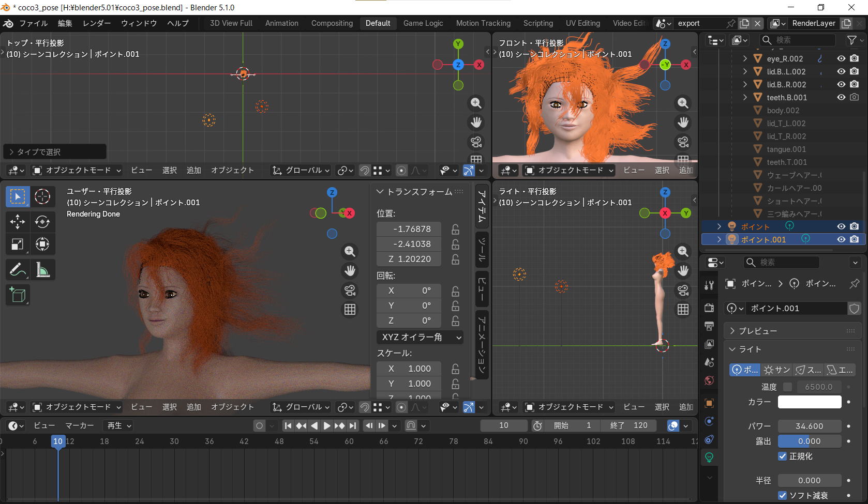Select the Scale tool in toolbar

pyautogui.click(x=17, y=244)
